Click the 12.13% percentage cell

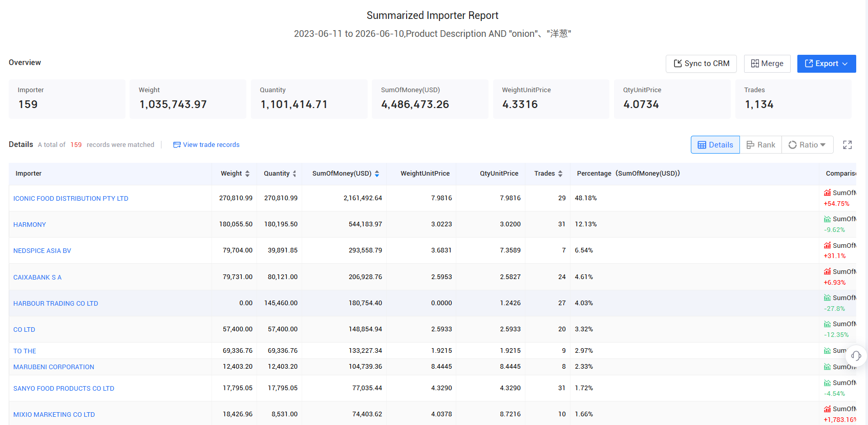click(585, 224)
